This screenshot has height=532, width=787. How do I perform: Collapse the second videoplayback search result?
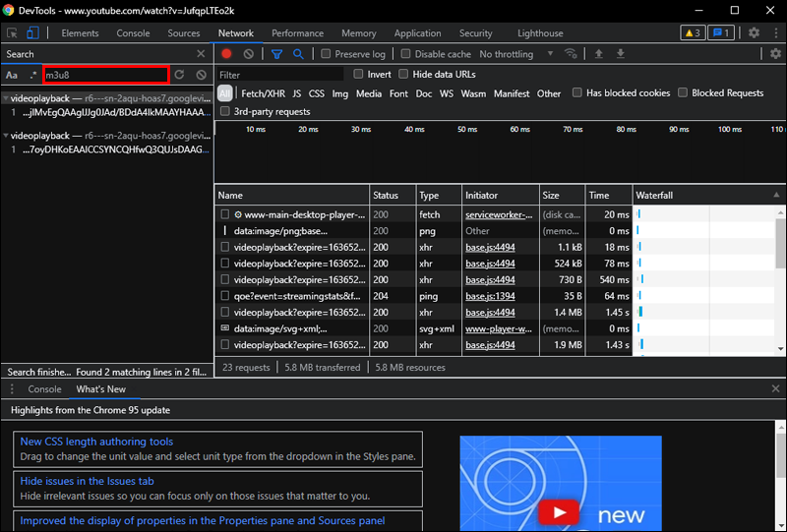click(x=5, y=136)
